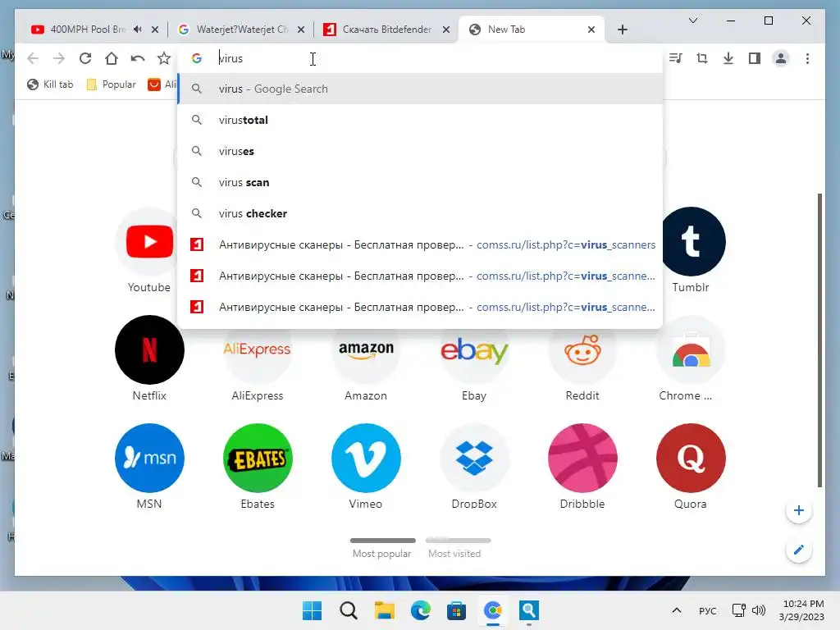Select the 'virus - Google Search' suggestion
This screenshot has width=840, height=630.
(420, 89)
